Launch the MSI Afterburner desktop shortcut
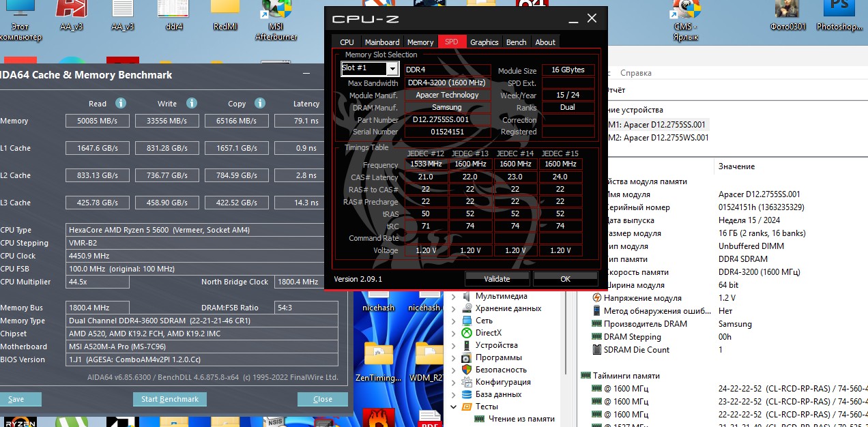Screen dimensions: 868x427 pos(276,19)
